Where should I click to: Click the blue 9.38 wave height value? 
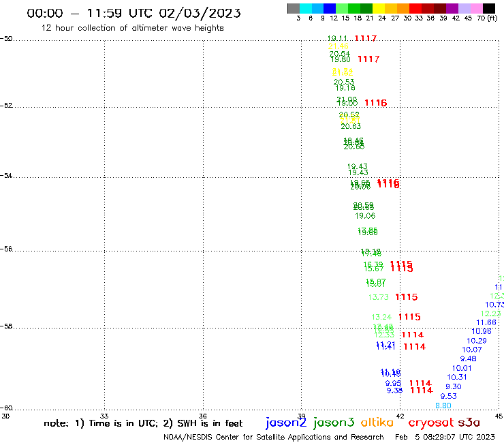click(x=395, y=391)
